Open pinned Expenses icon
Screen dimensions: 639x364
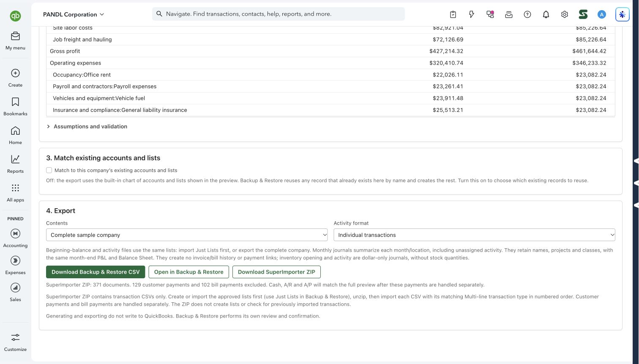tap(15, 261)
